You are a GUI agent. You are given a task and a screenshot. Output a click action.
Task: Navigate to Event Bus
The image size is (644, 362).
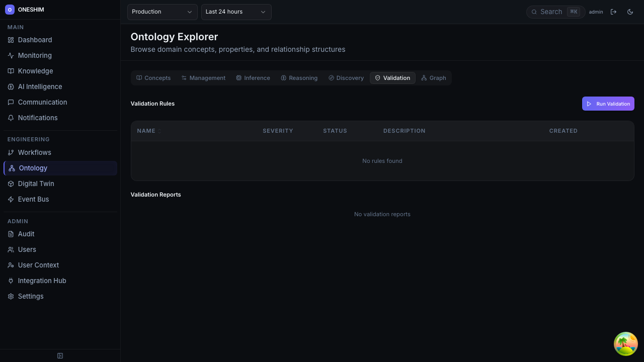33,199
